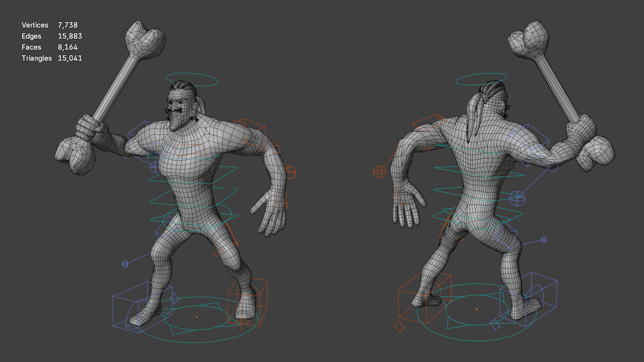This screenshot has height=362, width=644.
Task: Select the blue gear-shaped widget near front-view foot
Action: [x=175, y=298]
